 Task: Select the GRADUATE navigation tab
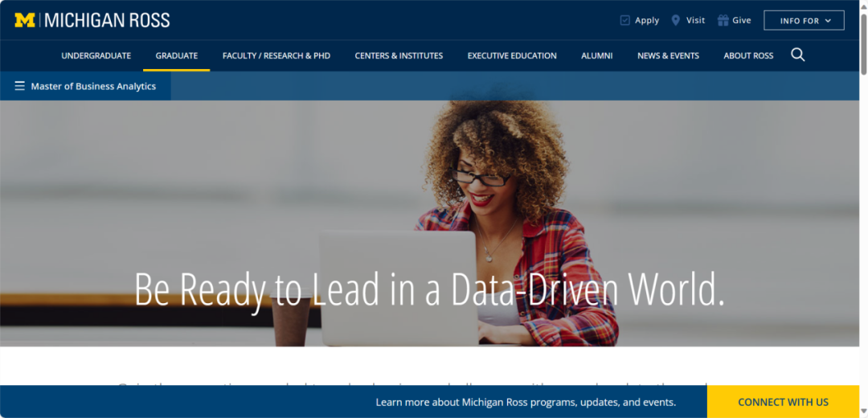tap(177, 55)
